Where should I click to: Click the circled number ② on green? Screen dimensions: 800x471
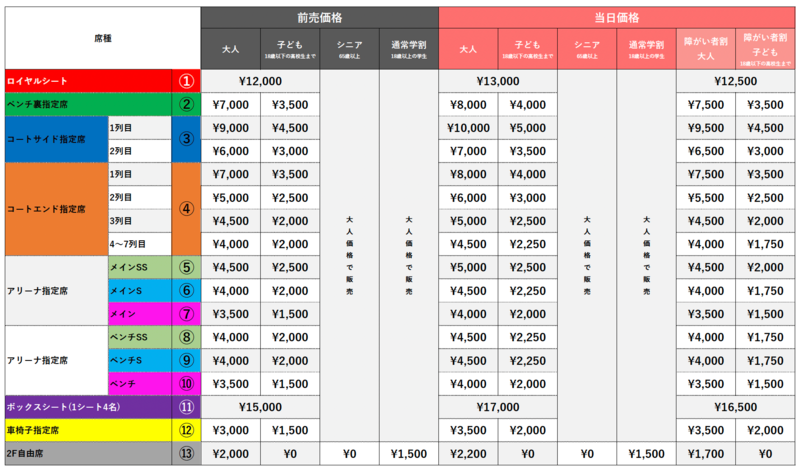(186, 104)
